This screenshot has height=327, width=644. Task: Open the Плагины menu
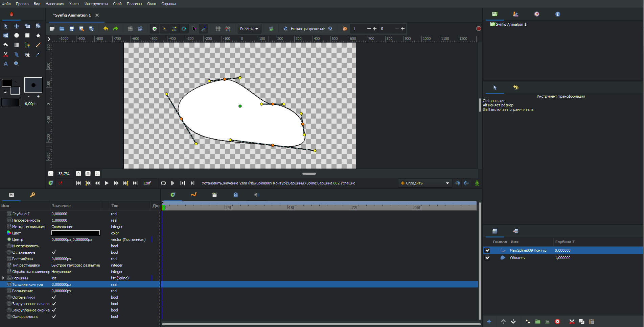134,4
